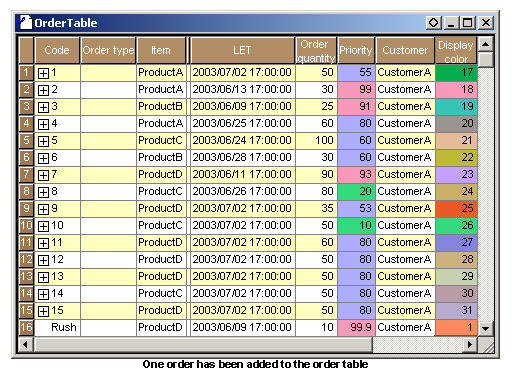This screenshot has height=380, width=515.
Task: Click LET cell 2003/06/28 17:00:00
Action: [x=242, y=157]
